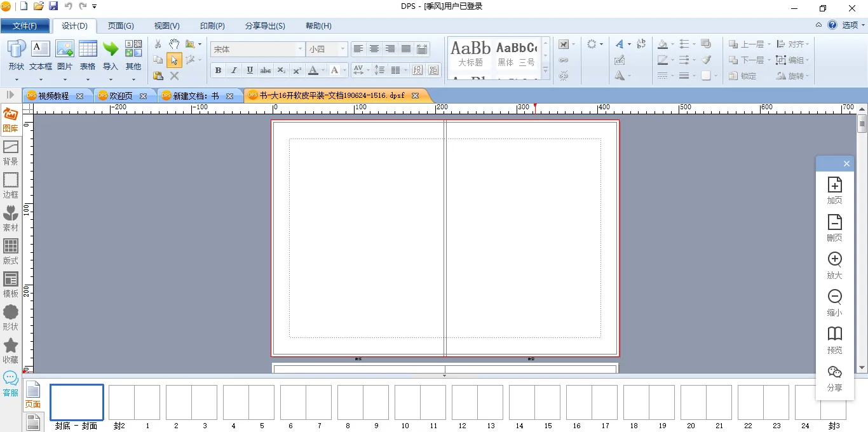This screenshot has width=868, height=432.
Task: Click the 文件(F) file menu button
Action: coord(25,25)
